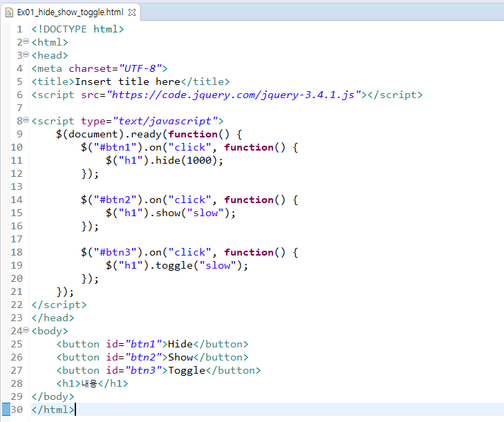Click $(document).ready on line 9
Viewport: 504px width, 422px height.
(109, 134)
